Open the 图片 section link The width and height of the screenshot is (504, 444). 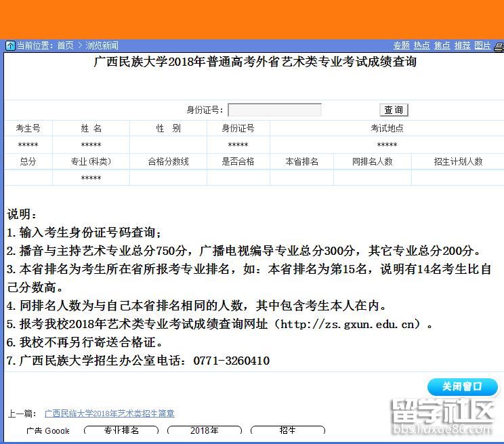pyautogui.click(x=483, y=46)
